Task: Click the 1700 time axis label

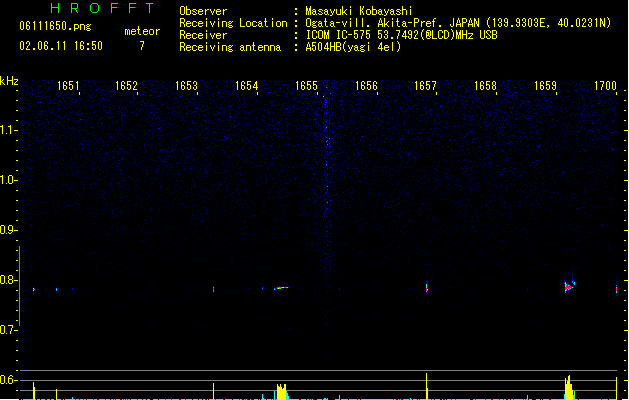Action: [x=605, y=86]
